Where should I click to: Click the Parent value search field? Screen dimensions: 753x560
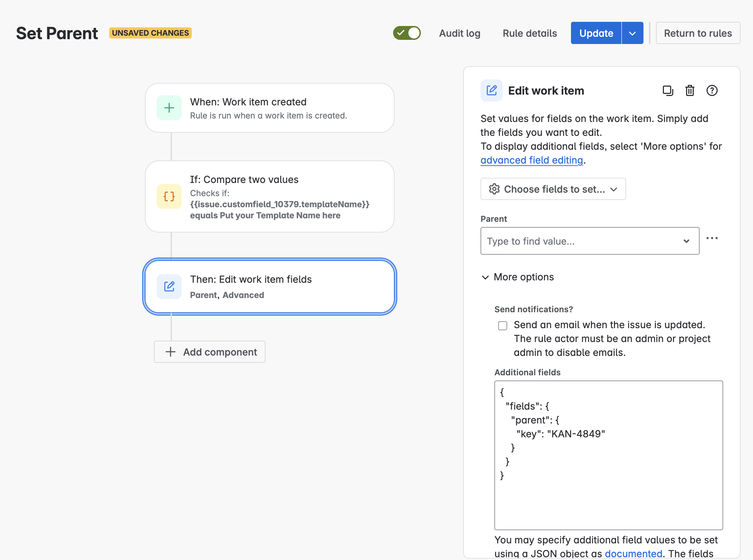[x=582, y=241]
